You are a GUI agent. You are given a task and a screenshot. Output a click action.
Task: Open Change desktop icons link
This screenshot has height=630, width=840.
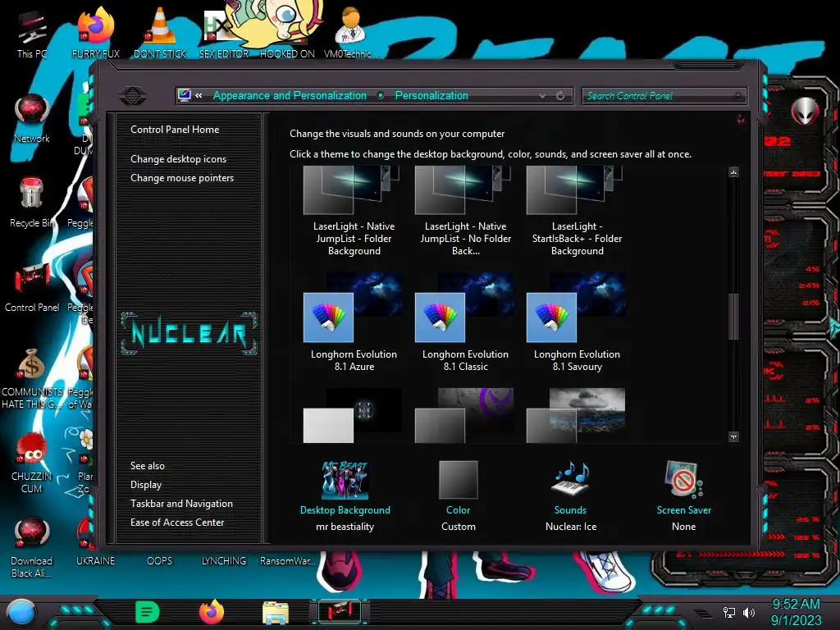point(178,159)
